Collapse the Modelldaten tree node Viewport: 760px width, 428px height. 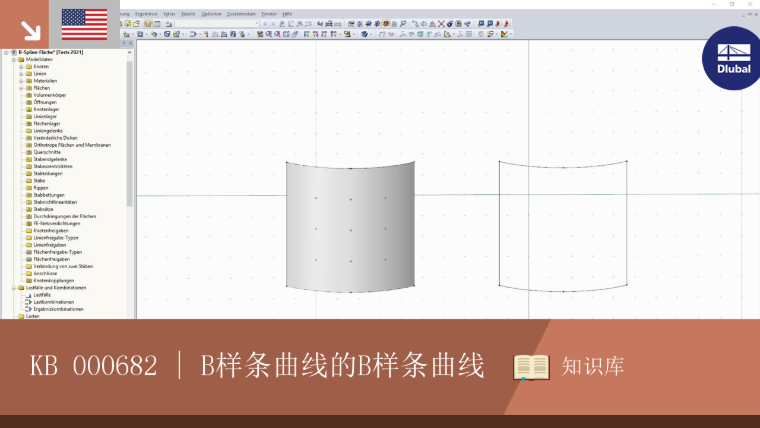[x=14, y=60]
